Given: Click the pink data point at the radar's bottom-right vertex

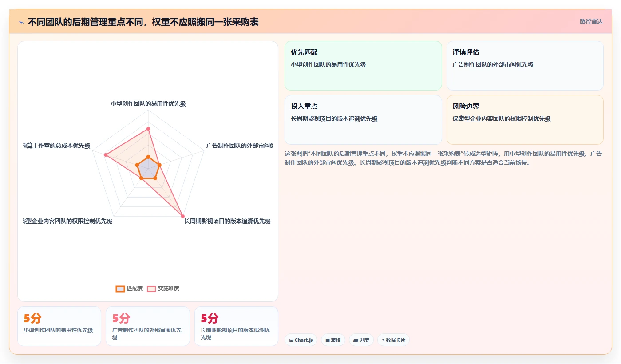Looking at the screenshot, I should tap(182, 216).
